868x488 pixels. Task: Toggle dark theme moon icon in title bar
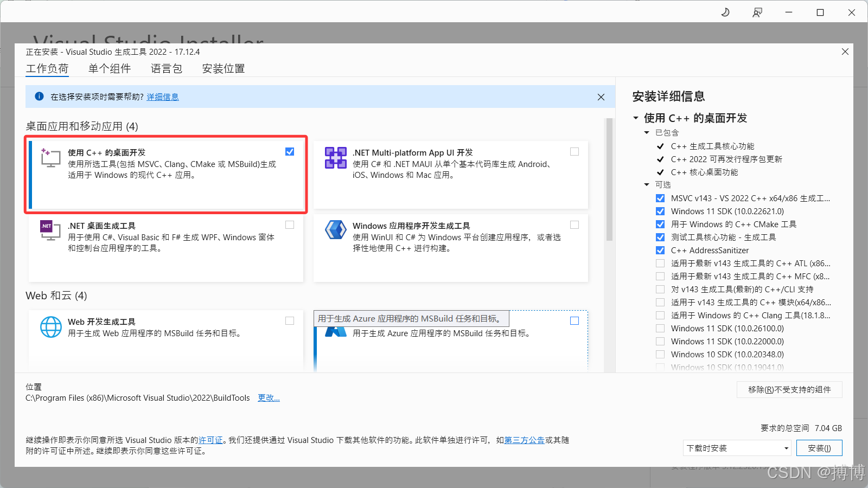click(725, 12)
